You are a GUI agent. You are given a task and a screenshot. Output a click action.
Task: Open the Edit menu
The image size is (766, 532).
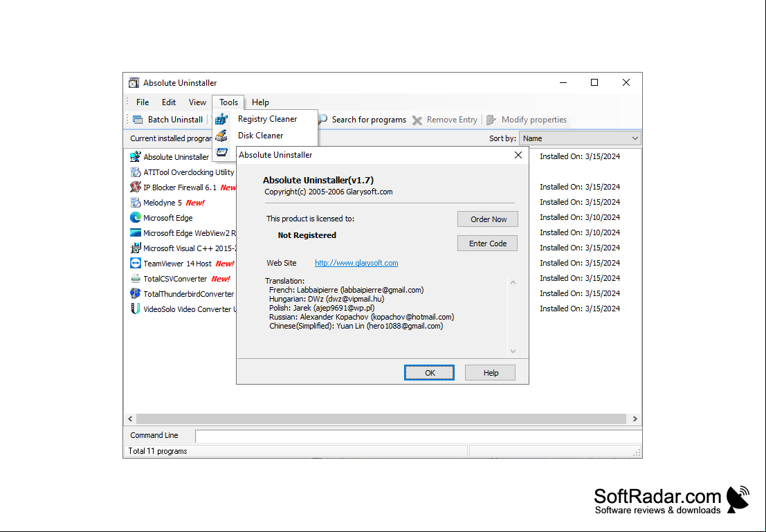coord(169,102)
